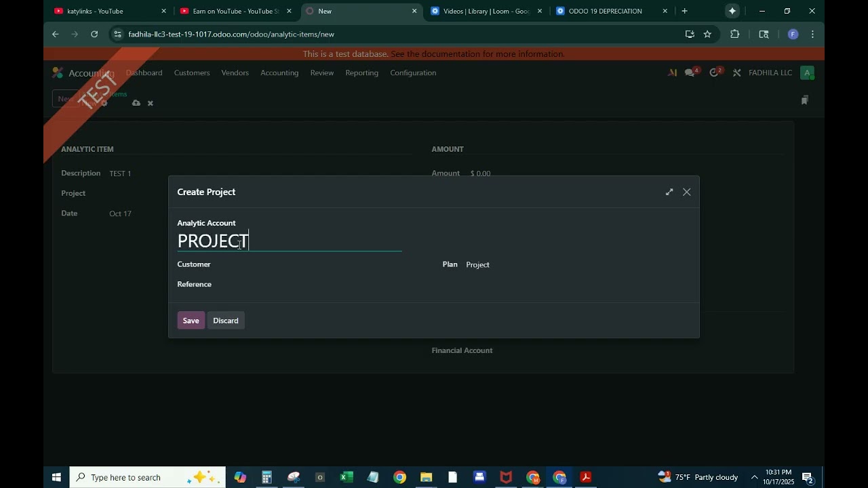Go back in the browser
Image resolution: width=868 pixels, height=488 pixels.
click(56, 34)
